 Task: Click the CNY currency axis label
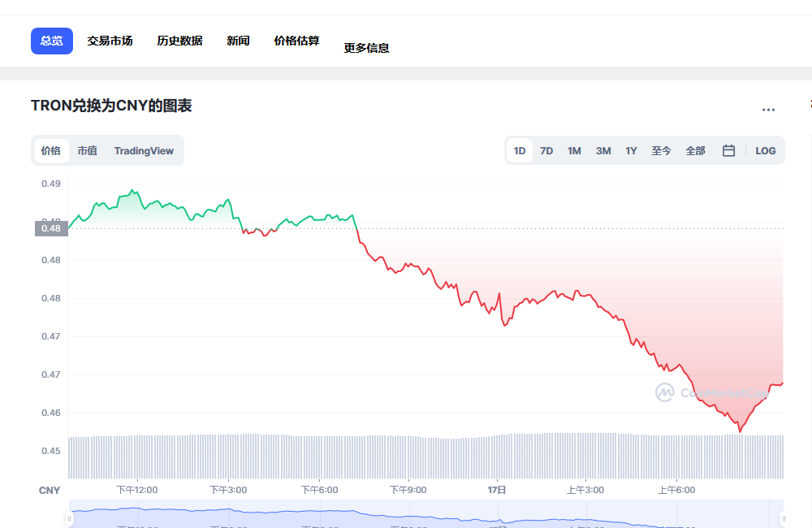[x=50, y=490]
